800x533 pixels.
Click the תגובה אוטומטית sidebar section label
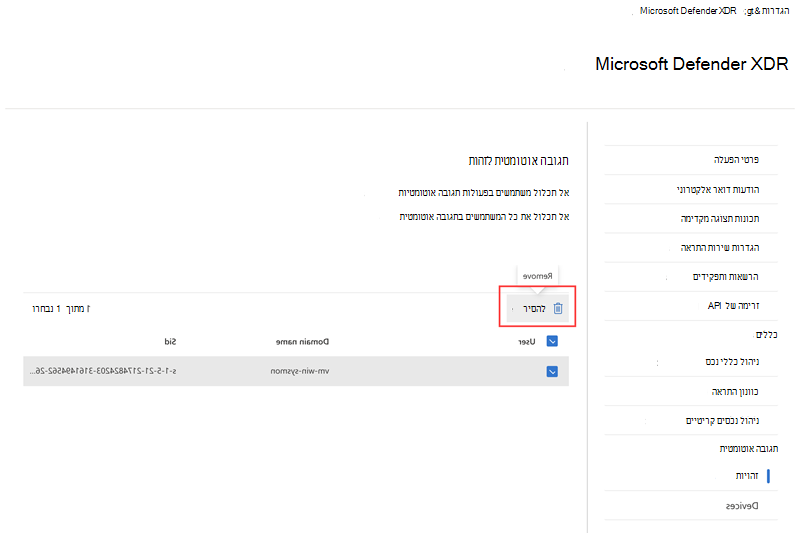pyautogui.click(x=749, y=449)
